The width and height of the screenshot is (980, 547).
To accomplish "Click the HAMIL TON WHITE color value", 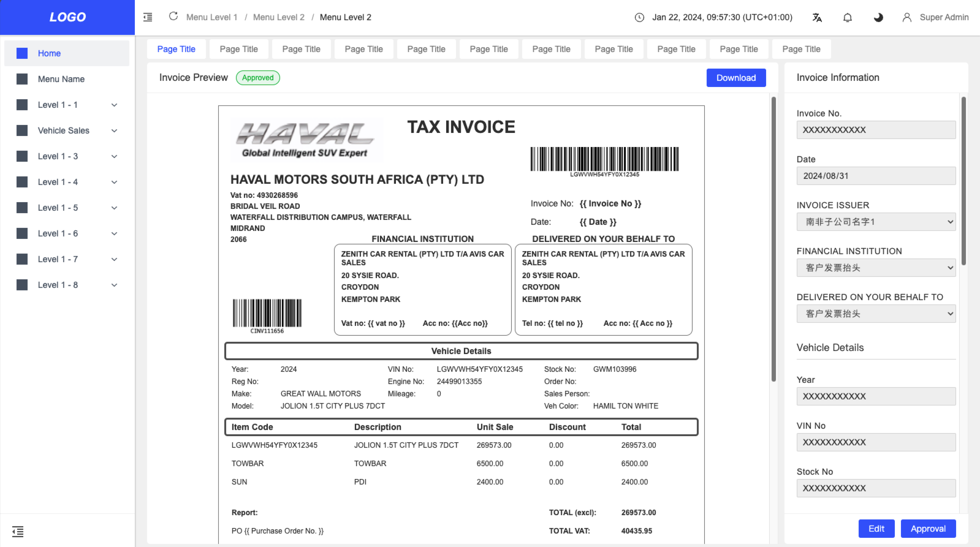I will 626,406.
